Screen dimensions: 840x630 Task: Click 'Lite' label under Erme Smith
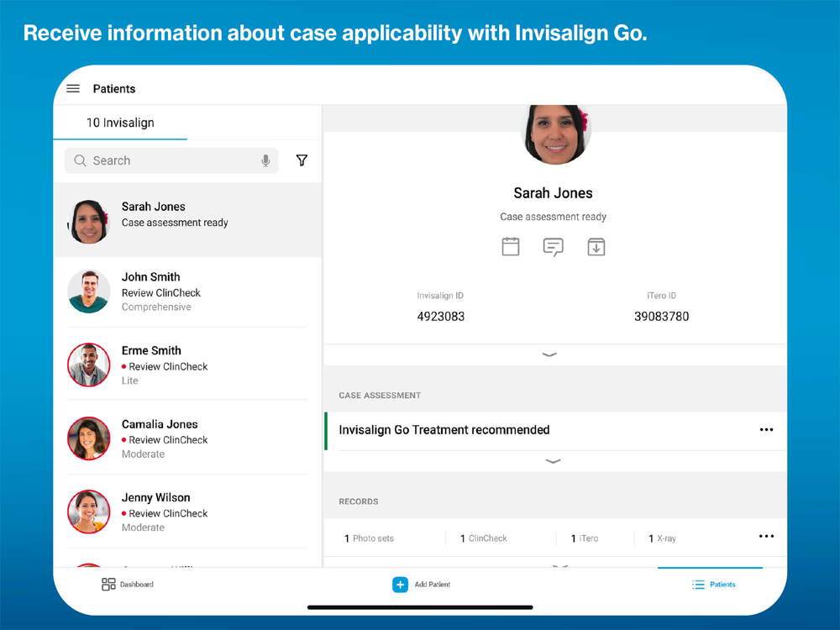pos(129,381)
